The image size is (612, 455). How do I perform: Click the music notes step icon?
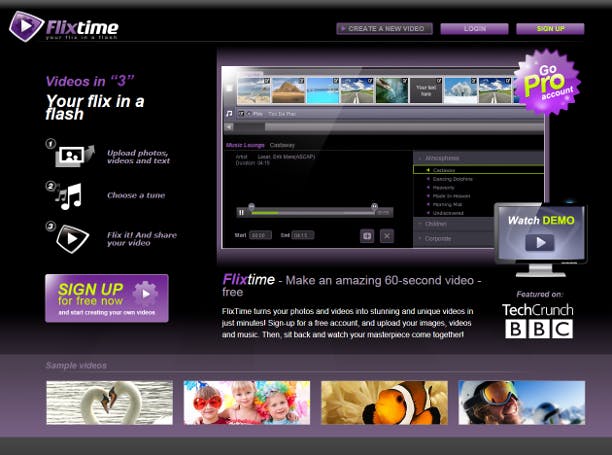click(x=69, y=196)
